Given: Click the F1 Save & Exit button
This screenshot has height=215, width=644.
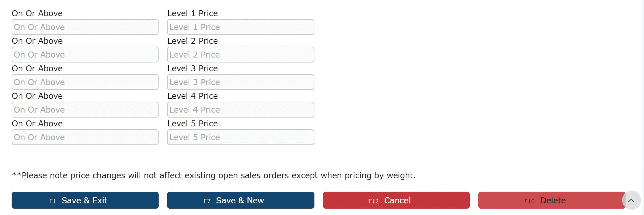Looking at the screenshot, I should [85, 200].
